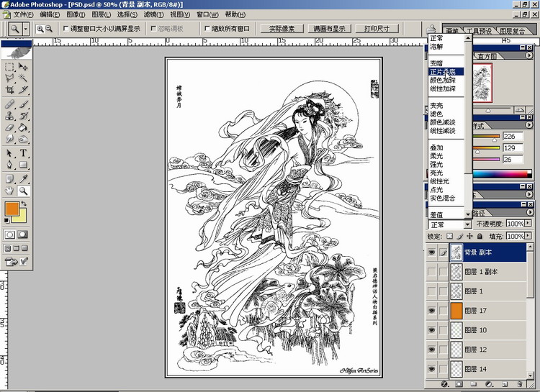Select the Zoom tool in toolbox

coord(23,191)
